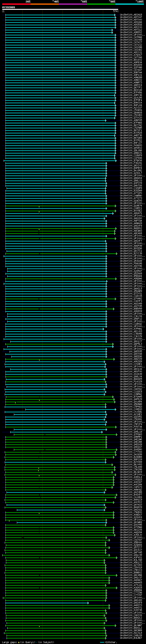The height and width of the screenshot is (644, 146).
Task: Select label UniRef100_Q70MM2
Action: coord(131,299)
